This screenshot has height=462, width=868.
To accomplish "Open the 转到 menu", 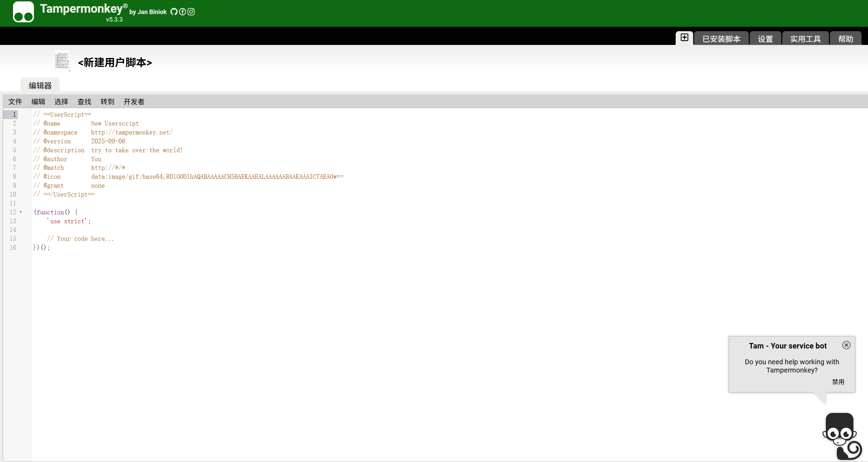I will (107, 102).
